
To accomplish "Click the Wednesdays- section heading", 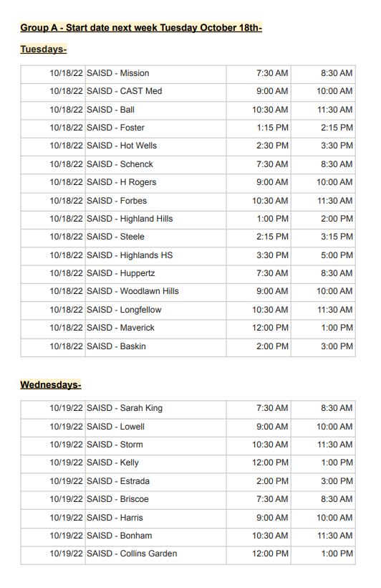I will coord(51,385).
